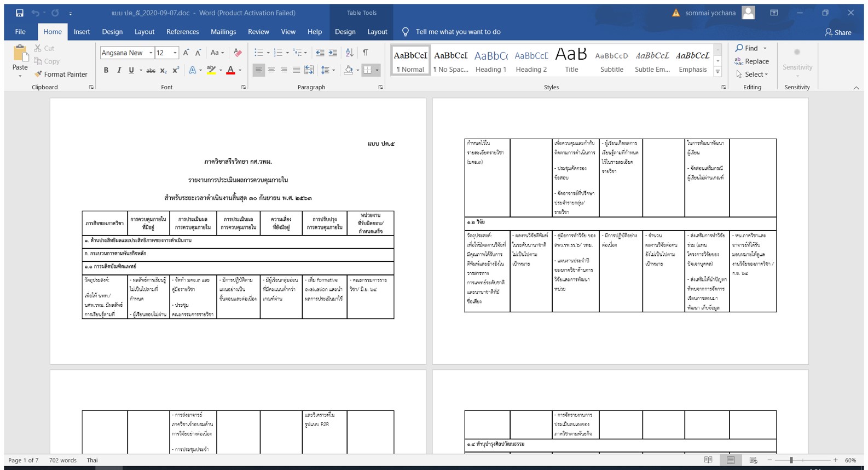Click the Replace button
This screenshot has width=868, height=470.
tap(752, 61)
